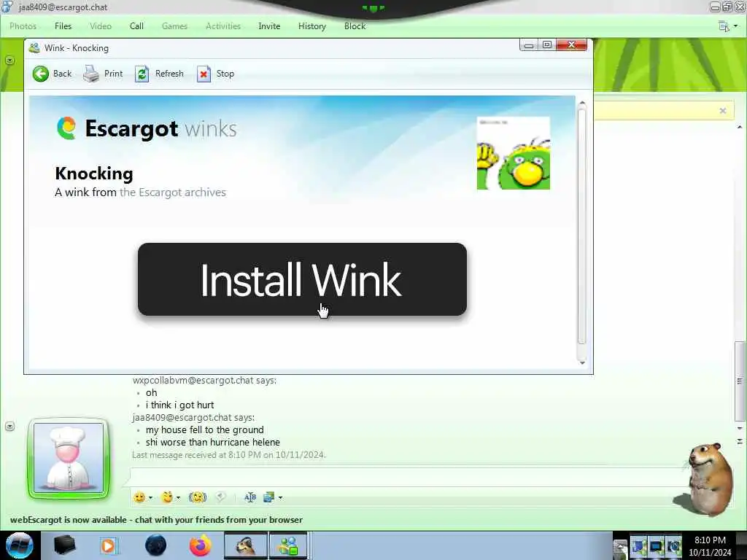Click the monitor system tray icon

(657, 547)
